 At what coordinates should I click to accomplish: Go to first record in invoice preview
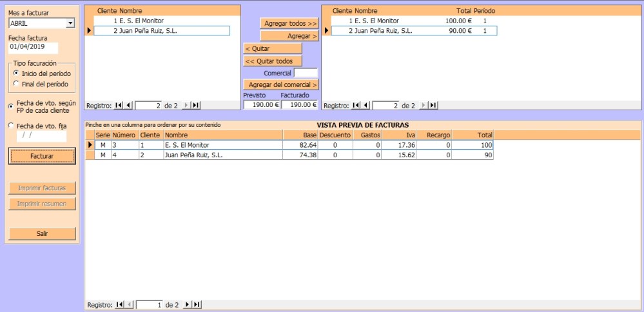(x=119, y=304)
